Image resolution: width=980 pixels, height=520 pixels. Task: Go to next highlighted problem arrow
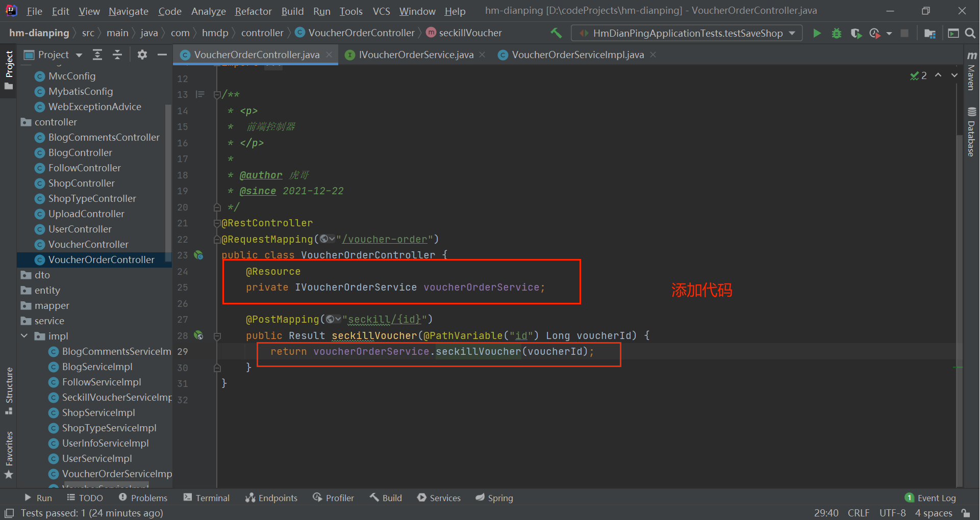(954, 75)
